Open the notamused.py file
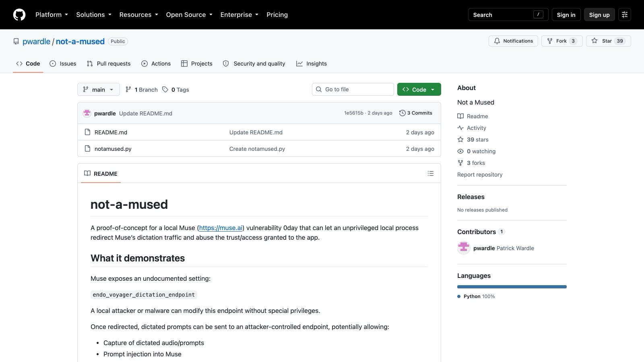The height and width of the screenshot is (362, 644). tap(113, 149)
